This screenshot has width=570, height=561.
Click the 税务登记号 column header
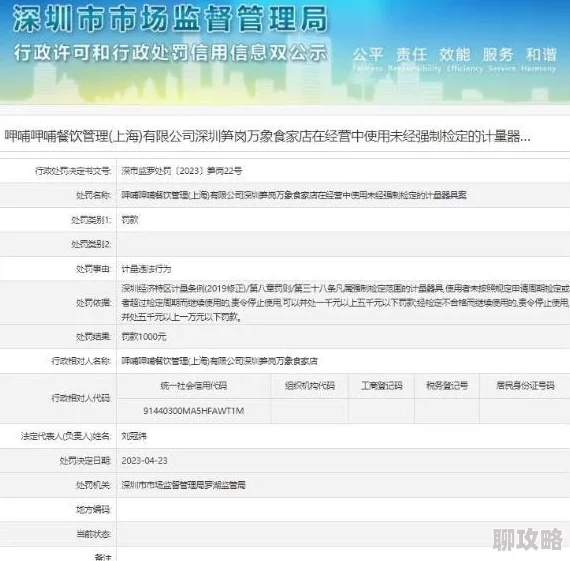point(447,385)
